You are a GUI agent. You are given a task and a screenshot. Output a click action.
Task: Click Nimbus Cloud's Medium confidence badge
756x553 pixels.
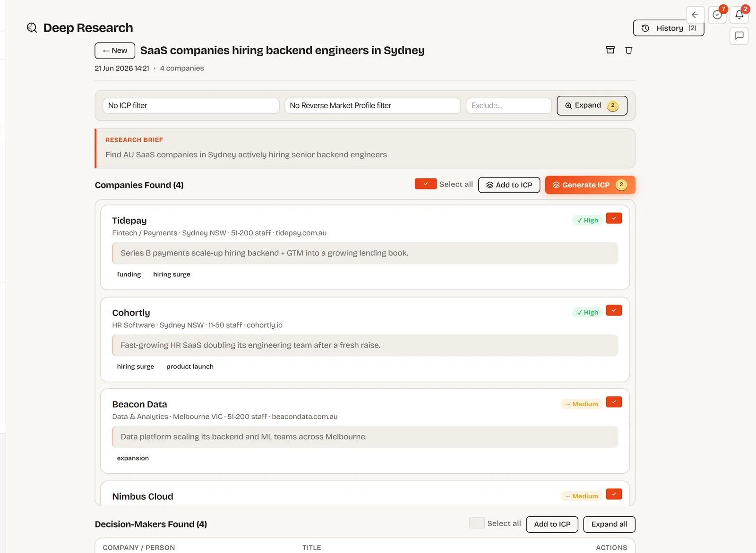(582, 496)
